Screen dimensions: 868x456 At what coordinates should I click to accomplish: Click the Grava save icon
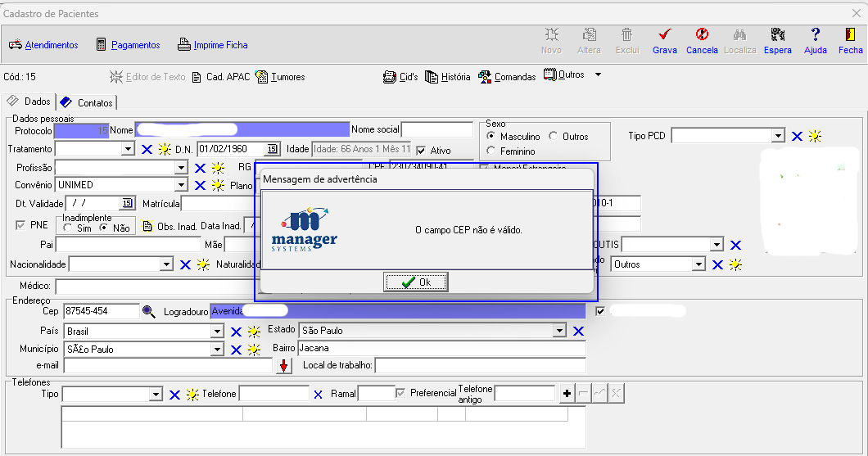point(665,35)
